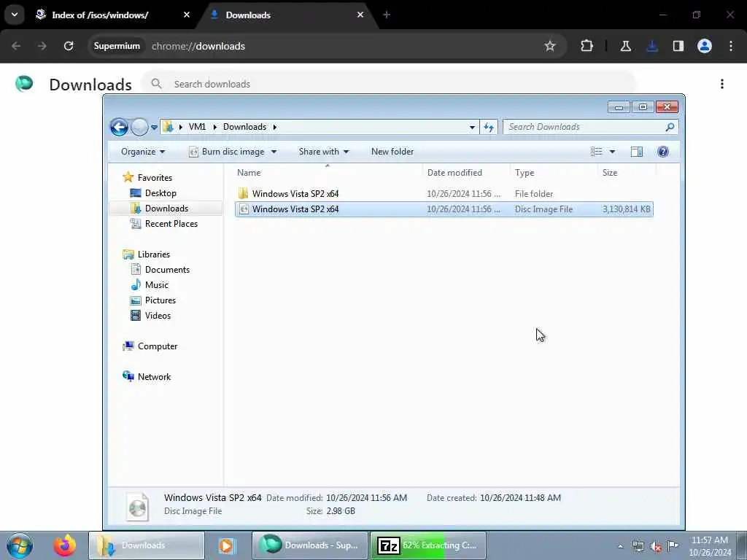This screenshot has width=747, height=560.
Task: Toggle the browser side panel icon
Action: (678, 46)
